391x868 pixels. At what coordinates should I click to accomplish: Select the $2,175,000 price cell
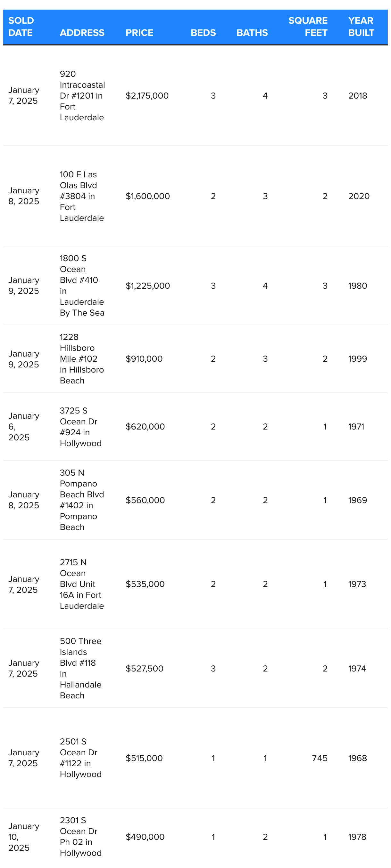click(x=147, y=96)
